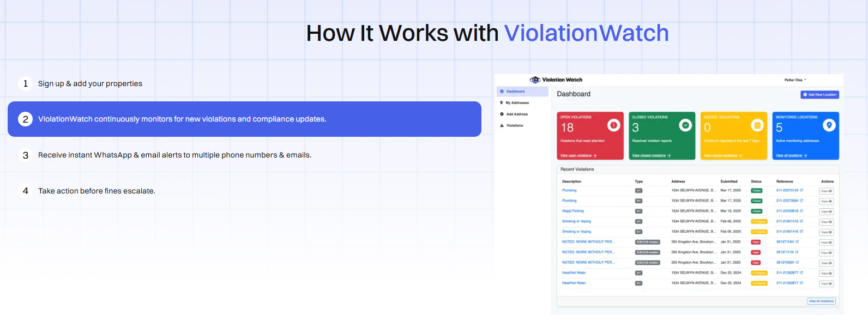Click external link icon beside 311-22273143
This screenshot has height=327, width=868.
[x=801, y=190]
